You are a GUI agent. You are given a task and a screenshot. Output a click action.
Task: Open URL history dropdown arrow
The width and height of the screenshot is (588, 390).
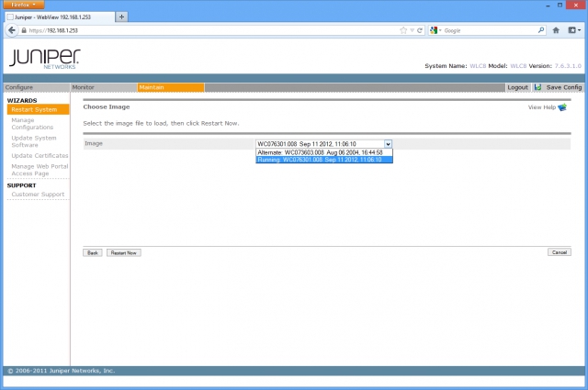[412, 30]
